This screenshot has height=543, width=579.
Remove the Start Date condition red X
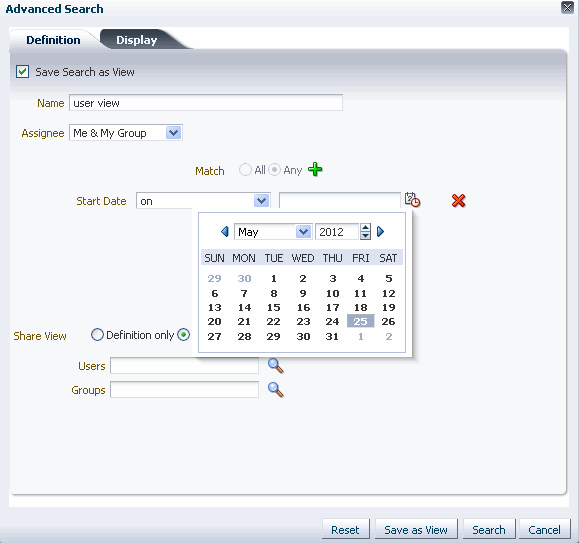pyautogui.click(x=458, y=201)
